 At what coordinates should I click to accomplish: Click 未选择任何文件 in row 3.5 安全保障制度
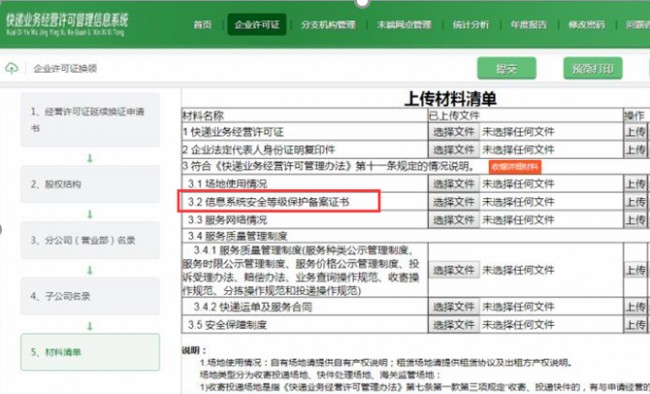[518, 325]
